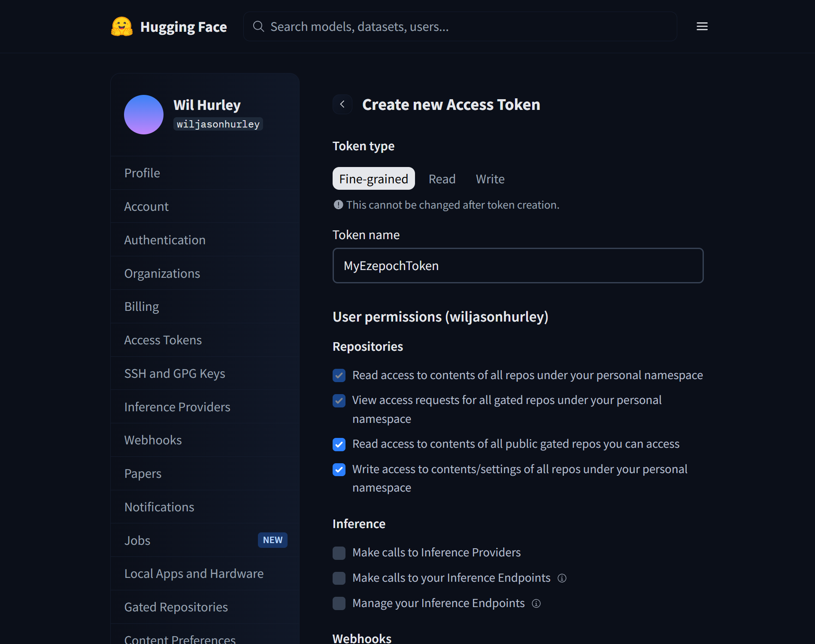
Task: Click the alert icon near the token type warning
Action: pyautogui.click(x=339, y=205)
